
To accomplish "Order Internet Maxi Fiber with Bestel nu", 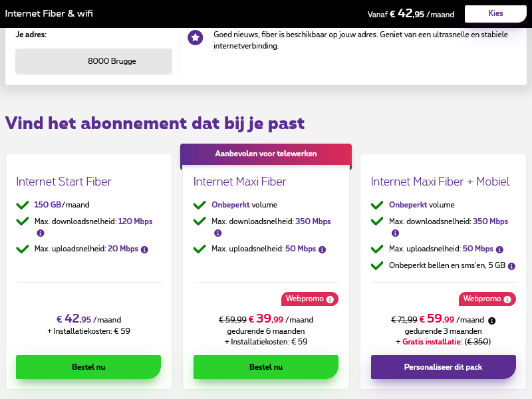I will click(266, 366).
